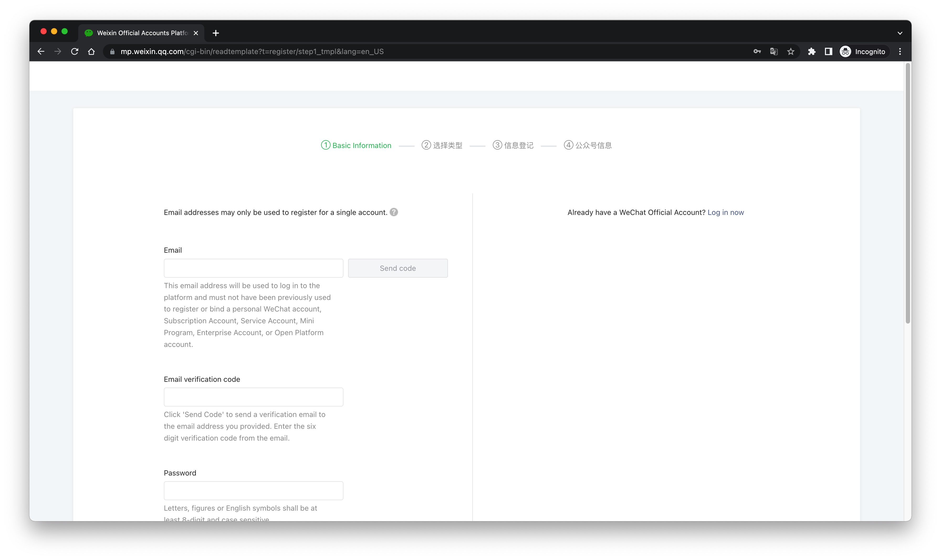Image resolution: width=941 pixels, height=560 pixels.
Task: Expand the tab search chevron
Action: (900, 33)
